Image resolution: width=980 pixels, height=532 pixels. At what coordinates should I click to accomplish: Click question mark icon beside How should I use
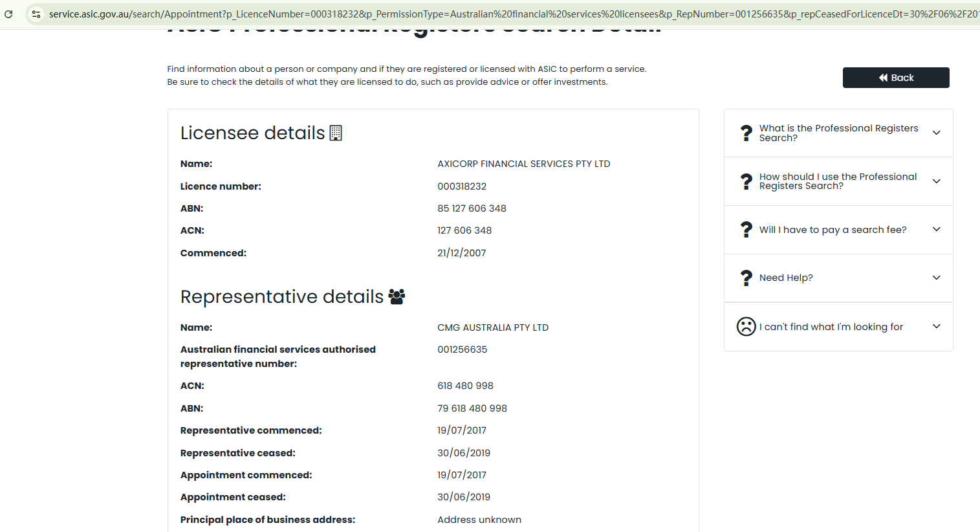[x=746, y=181]
